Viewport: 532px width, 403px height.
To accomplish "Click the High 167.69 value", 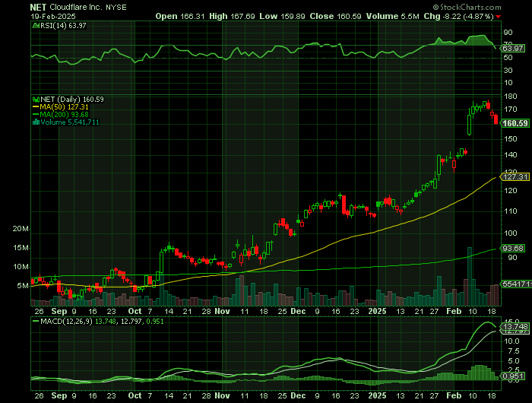I will point(232,16).
